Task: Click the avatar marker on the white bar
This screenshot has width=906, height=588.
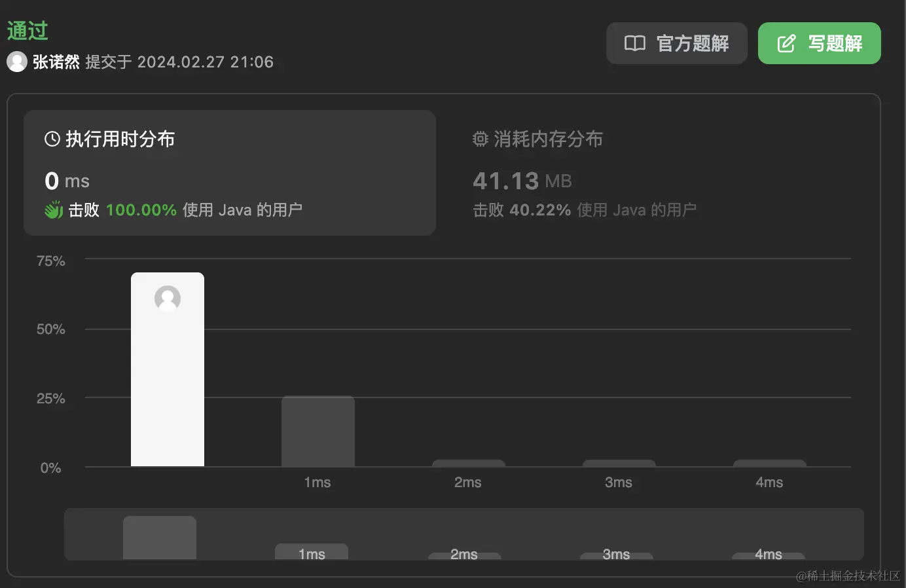Action: [x=168, y=299]
